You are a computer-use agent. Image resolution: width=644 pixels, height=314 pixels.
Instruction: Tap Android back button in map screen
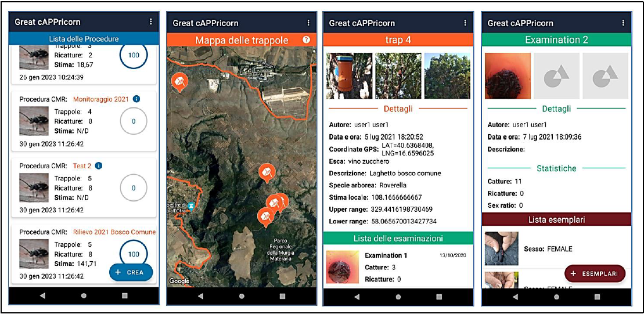pos(200,296)
